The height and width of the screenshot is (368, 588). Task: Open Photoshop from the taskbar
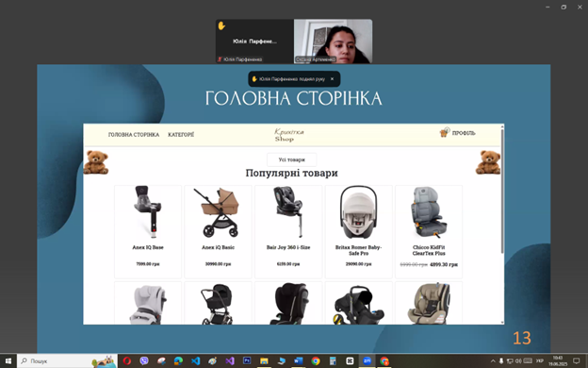click(x=247, y=360)
